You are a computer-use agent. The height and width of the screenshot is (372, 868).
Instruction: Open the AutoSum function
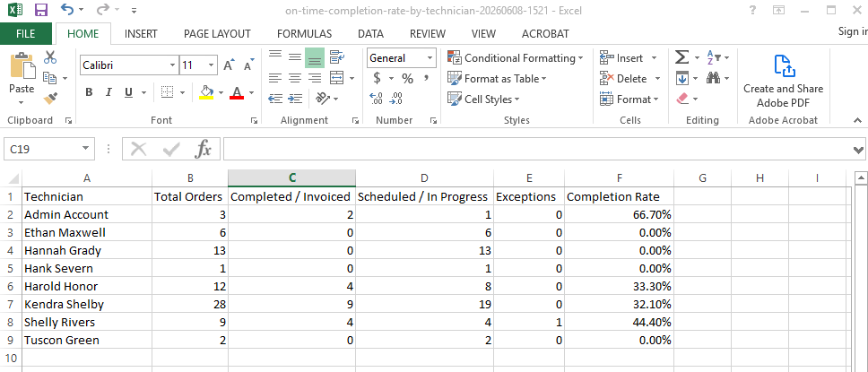pyautogui.click(x=682, y=57)
